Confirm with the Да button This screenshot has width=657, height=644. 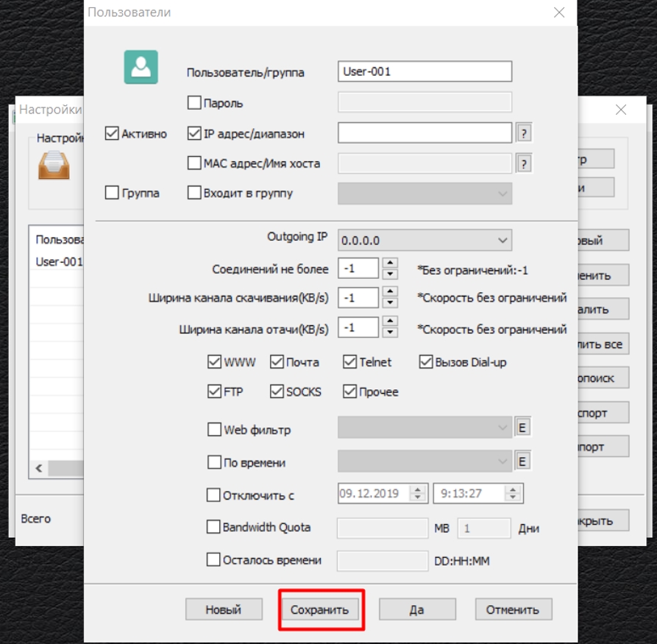[x=417, y=609]
